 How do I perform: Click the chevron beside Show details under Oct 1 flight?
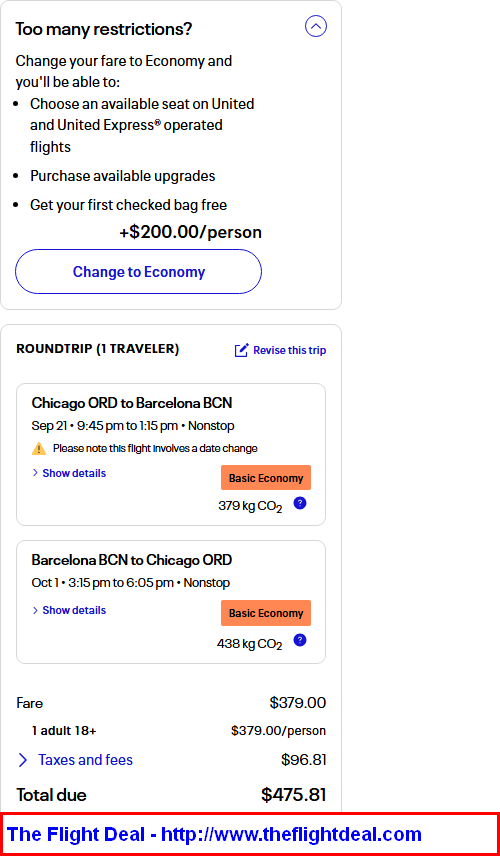pos(35,610)
